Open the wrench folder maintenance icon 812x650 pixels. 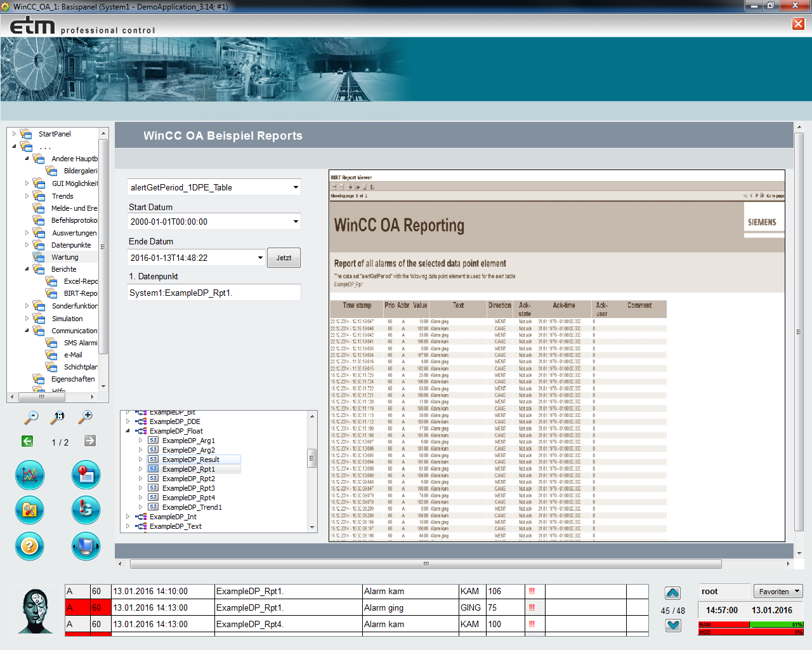coord(30,510)
